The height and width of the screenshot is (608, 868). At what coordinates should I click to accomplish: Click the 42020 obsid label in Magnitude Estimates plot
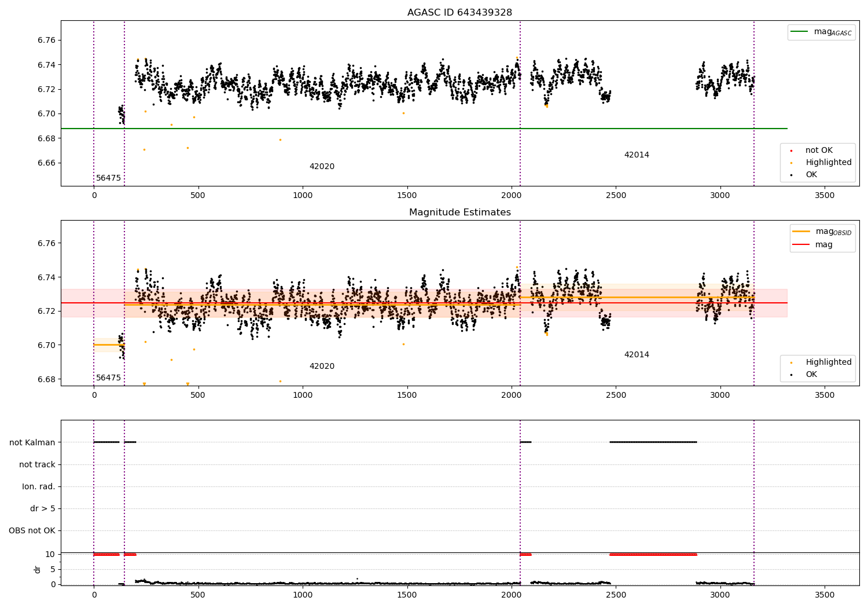pyautogui.click(x=322, y=367)
